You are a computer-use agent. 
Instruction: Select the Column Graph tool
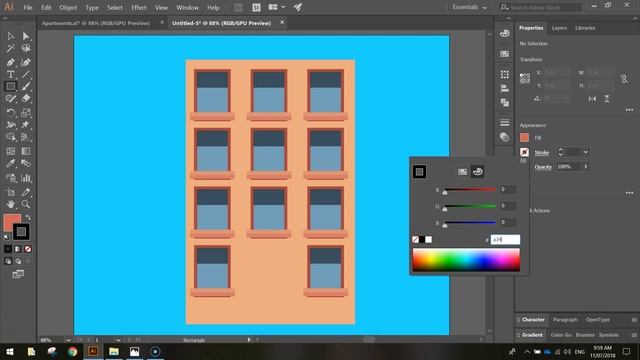26,178
